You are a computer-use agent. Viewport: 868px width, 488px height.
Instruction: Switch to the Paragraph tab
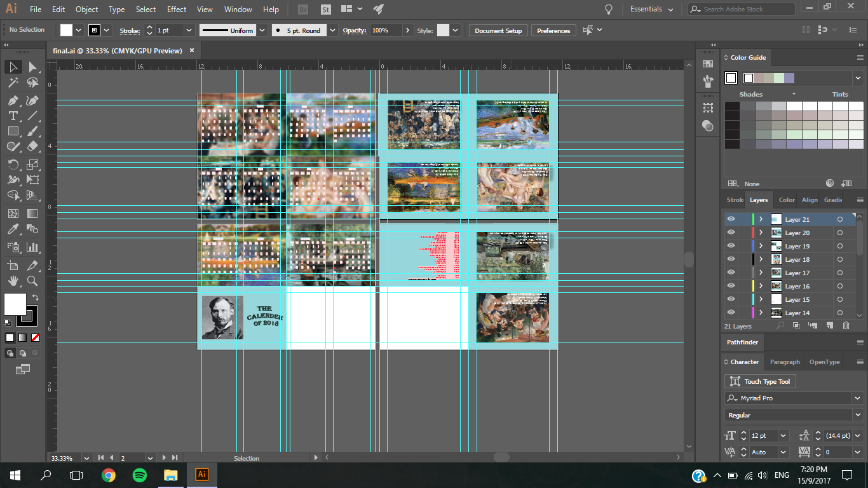785,362
